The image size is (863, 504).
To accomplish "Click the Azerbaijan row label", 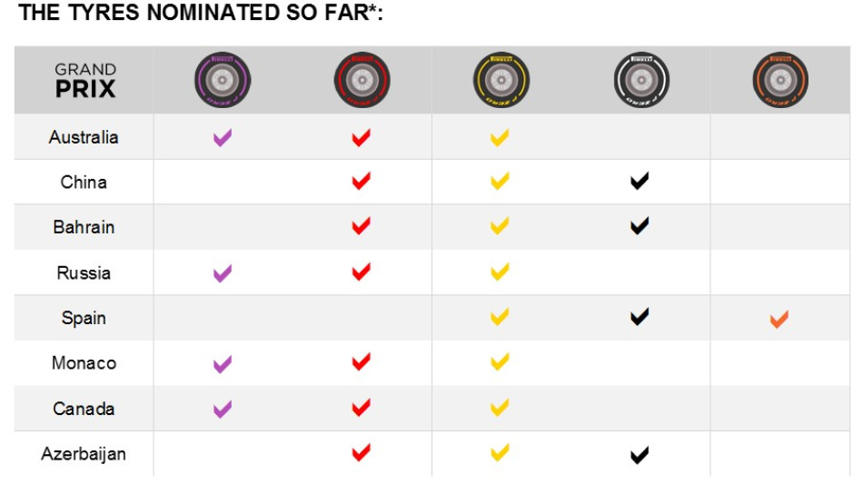I will pos(84,454).
